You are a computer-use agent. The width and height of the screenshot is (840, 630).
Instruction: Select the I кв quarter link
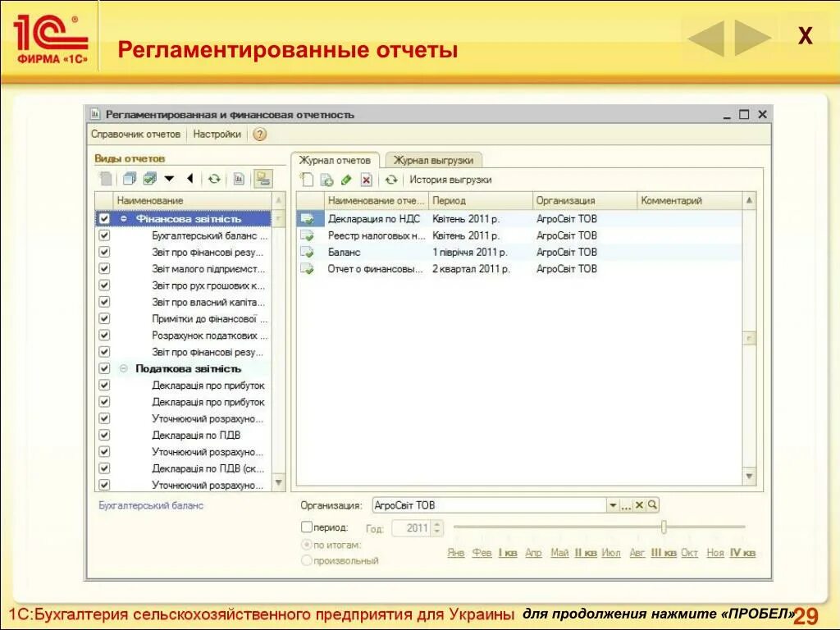coord(508,553)
